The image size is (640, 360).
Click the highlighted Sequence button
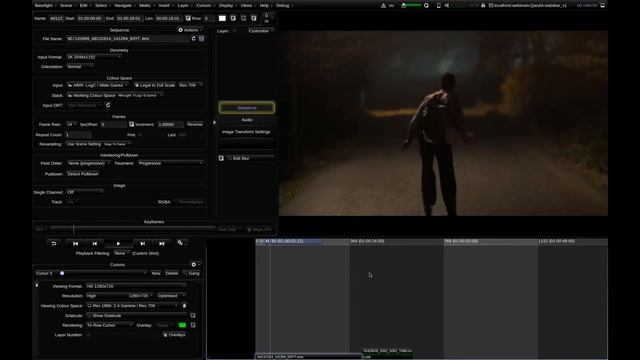[x=247, y=108]
